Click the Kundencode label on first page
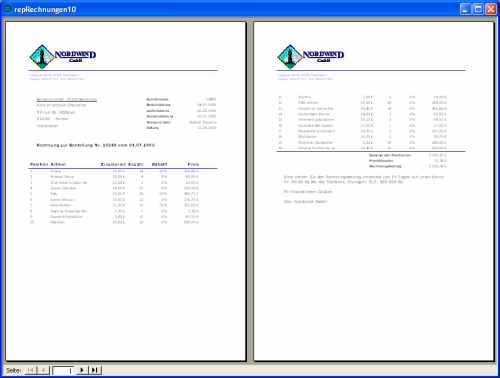The image size is (500, 378). 157,99
